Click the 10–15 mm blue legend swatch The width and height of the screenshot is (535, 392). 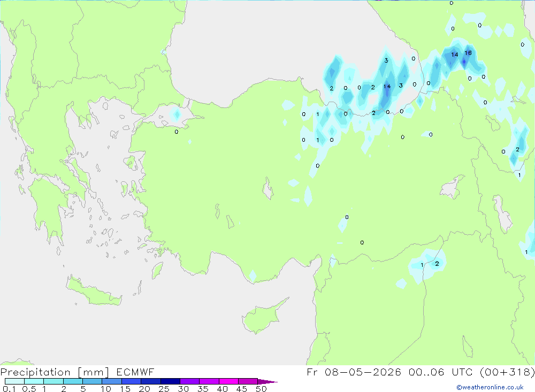112,381
